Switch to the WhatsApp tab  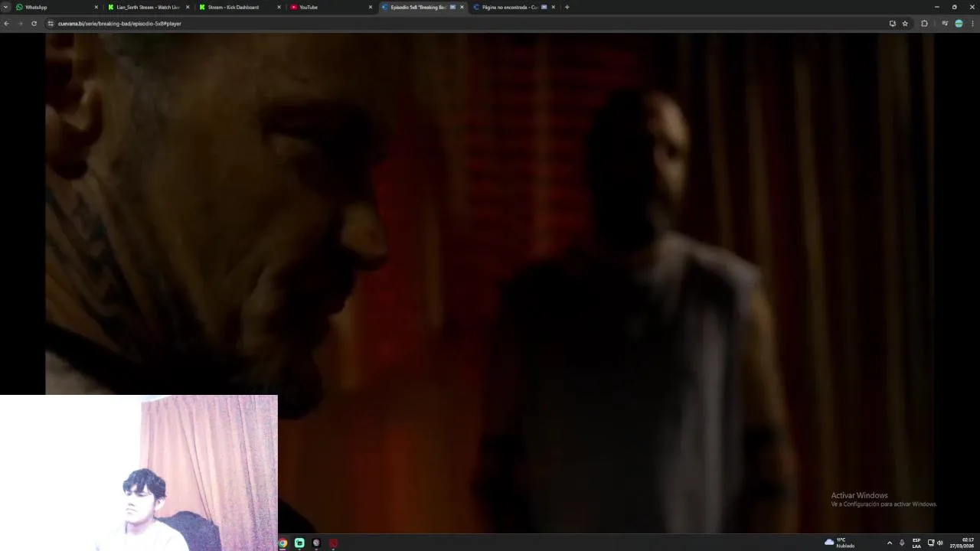pyautogui.click(x=57, y=7)
